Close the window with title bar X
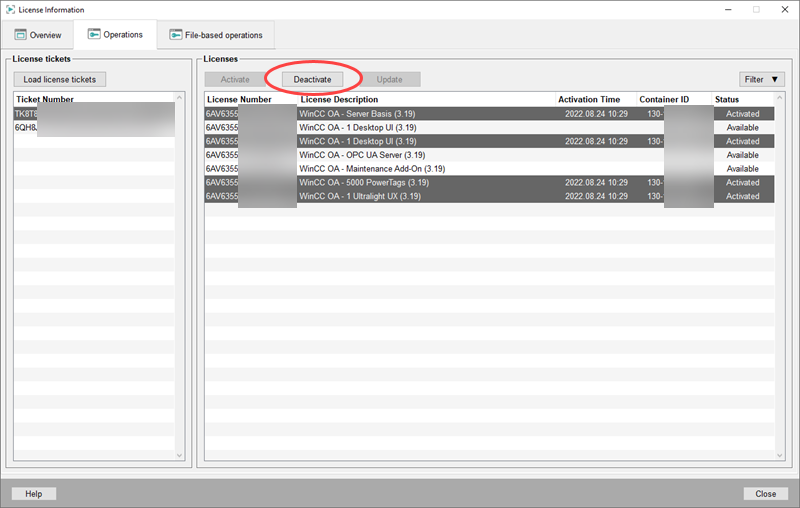Image resolution: width=800 pixels, height=508 pixels. [785, 9]
